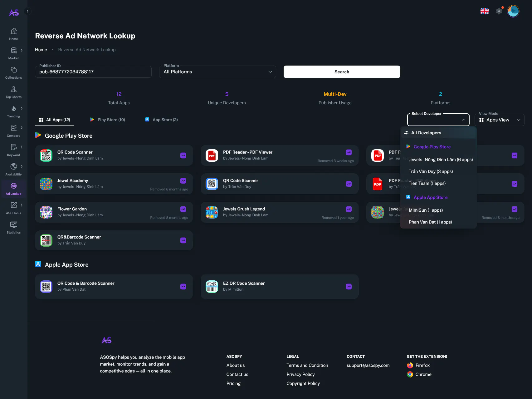Click chart icon on Flower Garden card

coord(183,209)
